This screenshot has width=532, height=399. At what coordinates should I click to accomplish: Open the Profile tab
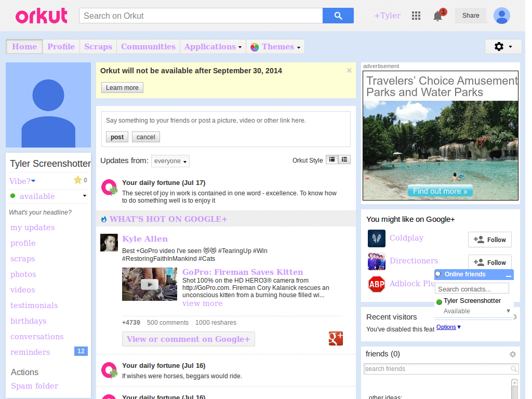coord(61,46)
